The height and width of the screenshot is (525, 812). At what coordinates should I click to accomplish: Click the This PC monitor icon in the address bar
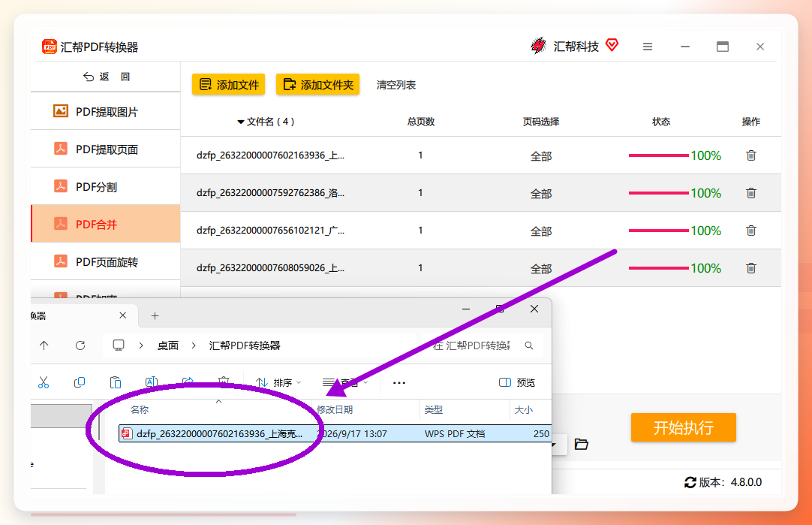pos(119,345)
